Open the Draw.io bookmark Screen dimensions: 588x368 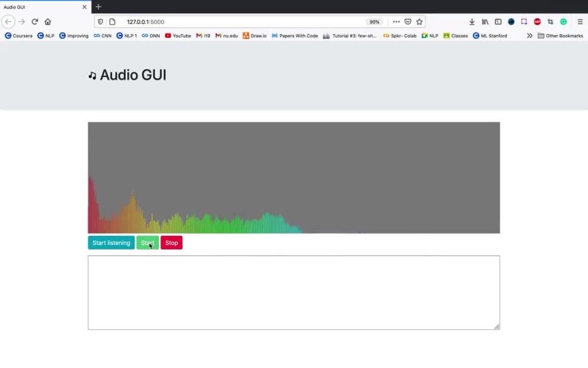tap(255, 36)
